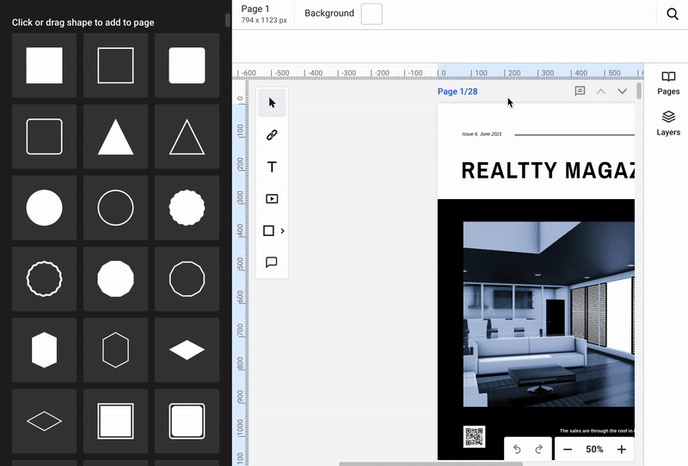Zoom out with the minus button
688x466 pixels.
pos(567,449)
